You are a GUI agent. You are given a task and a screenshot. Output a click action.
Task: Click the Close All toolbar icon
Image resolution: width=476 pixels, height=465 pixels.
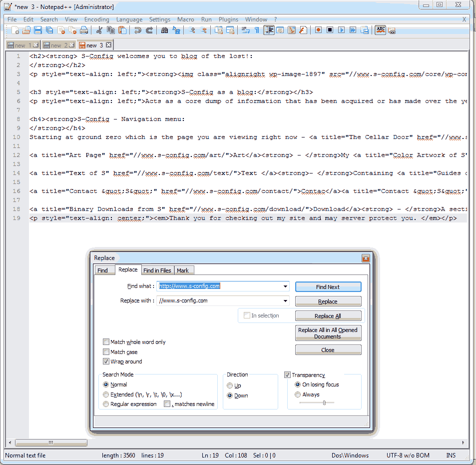tap(72, 30)
